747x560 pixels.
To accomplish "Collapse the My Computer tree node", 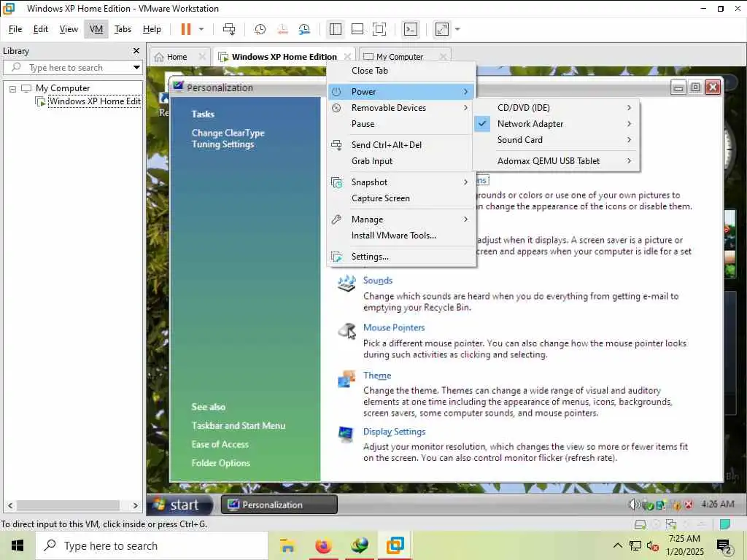I will coord(13,88).
